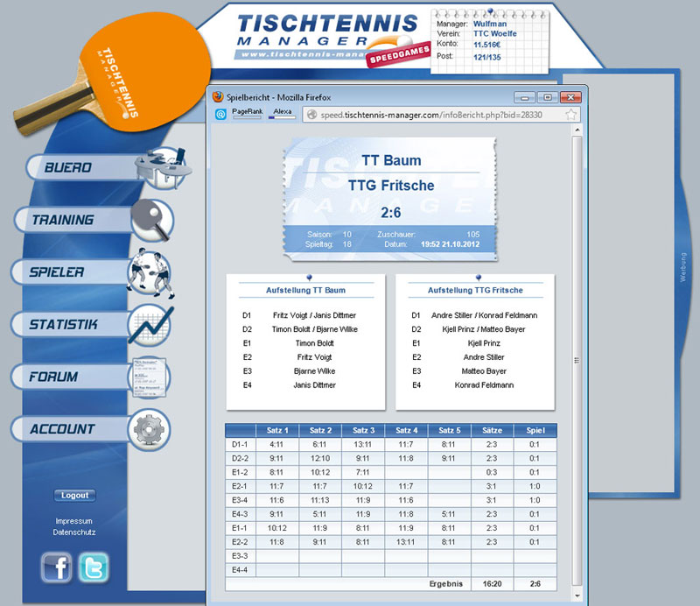Click the Ergebnis total 16:20
Screen dimensions: 700x606
pyautogui.click(x=492, y=583)
